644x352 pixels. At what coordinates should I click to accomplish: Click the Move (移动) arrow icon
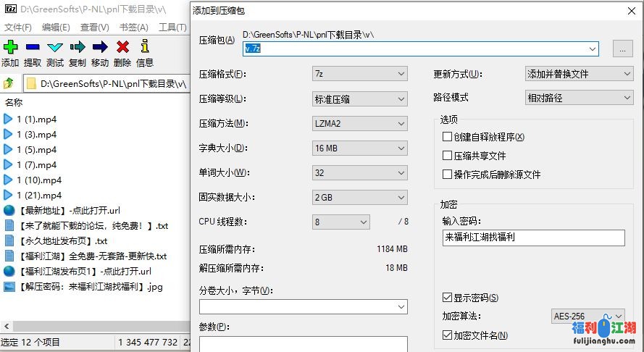pos(100,47)
